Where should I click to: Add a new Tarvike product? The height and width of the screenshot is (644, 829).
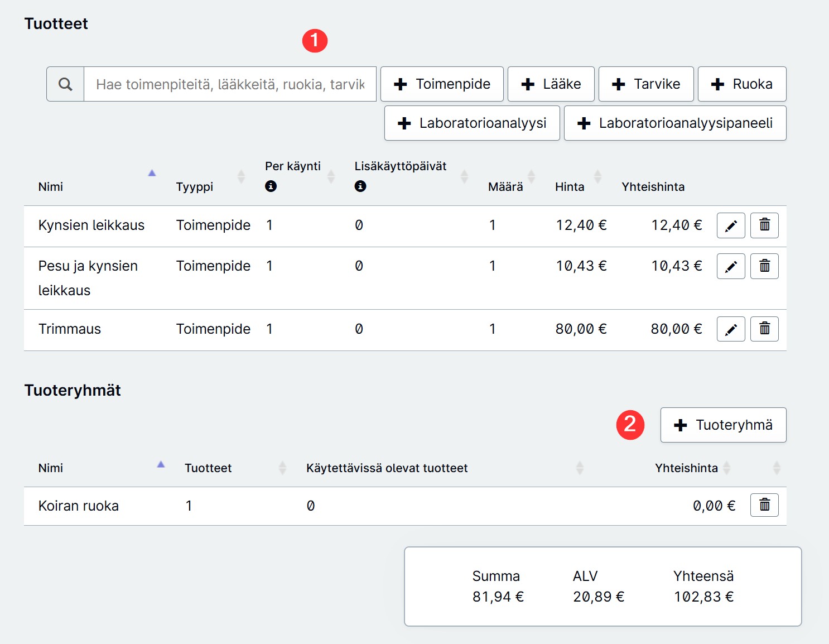(646, 84)
